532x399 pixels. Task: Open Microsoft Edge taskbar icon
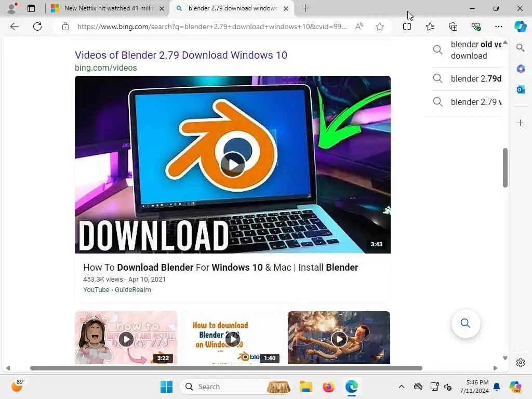tap(352, 387)
